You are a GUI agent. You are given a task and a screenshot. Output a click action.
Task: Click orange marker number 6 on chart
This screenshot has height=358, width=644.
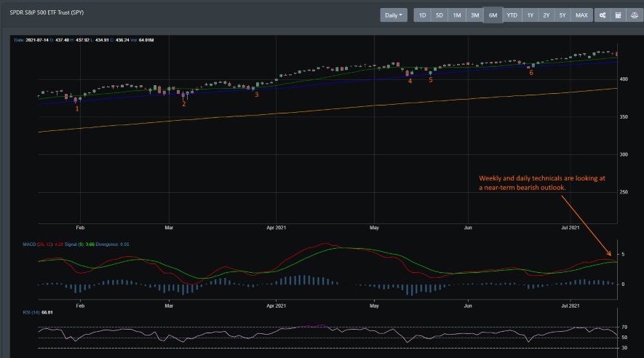coord(531,73)
